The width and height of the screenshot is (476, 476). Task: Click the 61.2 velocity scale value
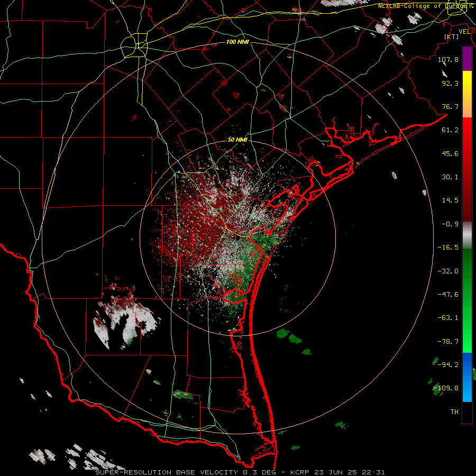450,130
